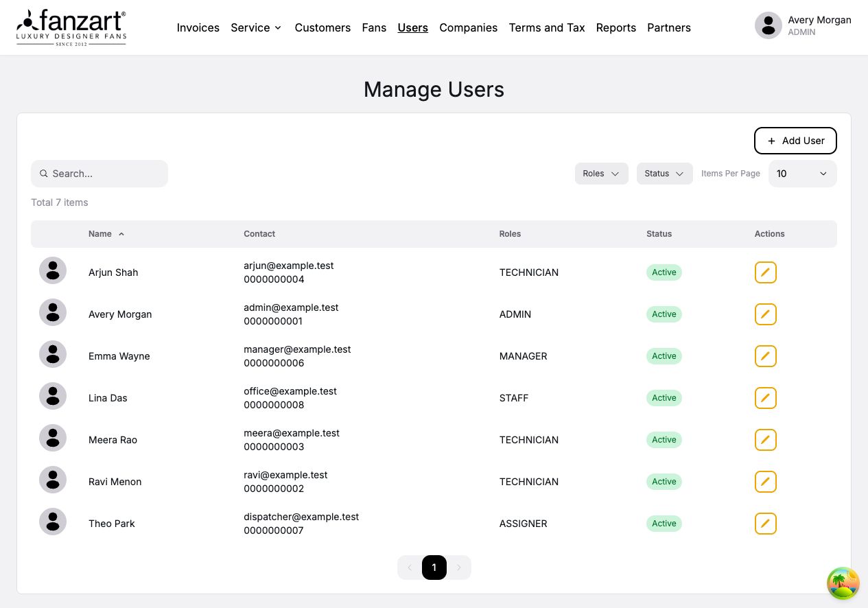Viewport: 868px width, 608px height.
Task: Click Arjun Shah's avatar icon
Action: tap(53, 270)
